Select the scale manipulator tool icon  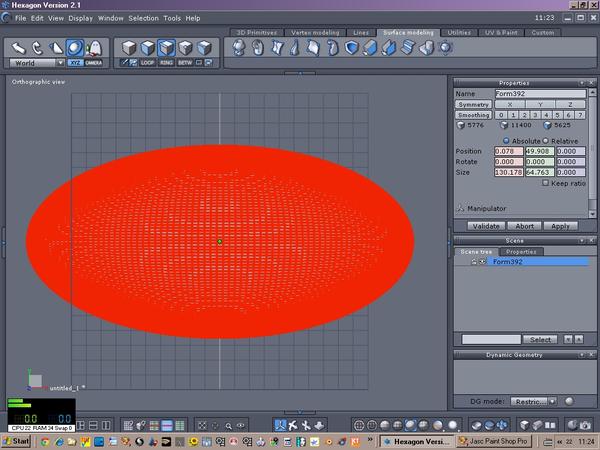pyautogui.click(x=56, y=49)
